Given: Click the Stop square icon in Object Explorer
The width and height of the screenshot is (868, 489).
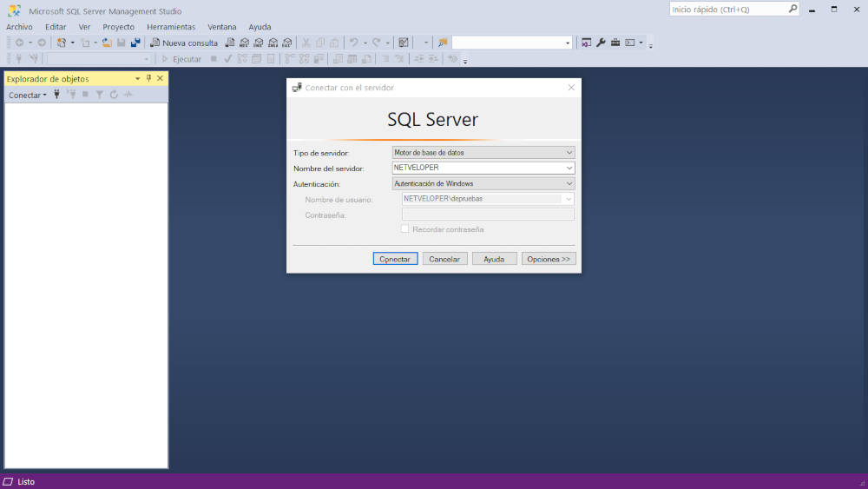Looking at the screenshot, I should point(85,95).
